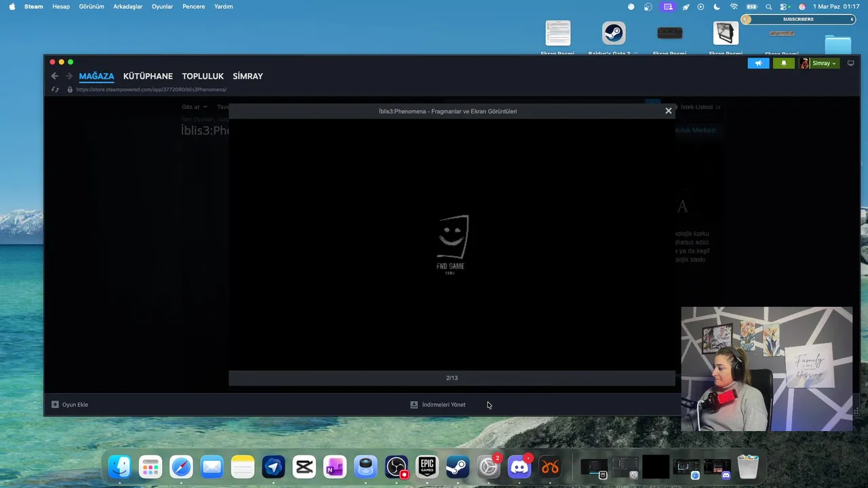
Task: Open the KÜTÜPHANE tab
Action: (x=148, y=76)
